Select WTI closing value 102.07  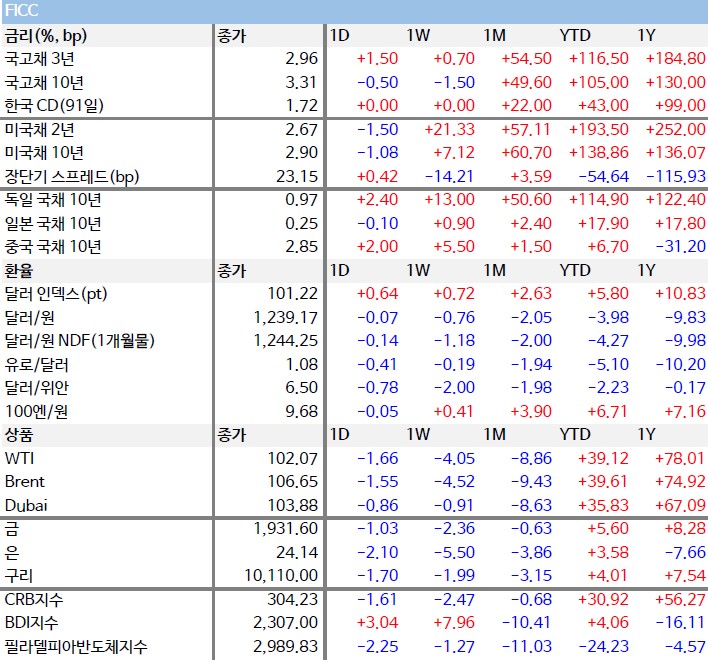coord(293,458)
